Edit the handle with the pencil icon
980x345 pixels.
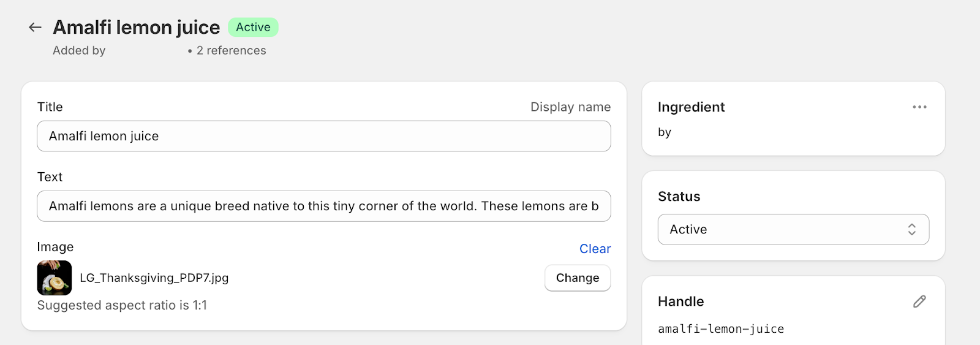[x=919, y=301]
